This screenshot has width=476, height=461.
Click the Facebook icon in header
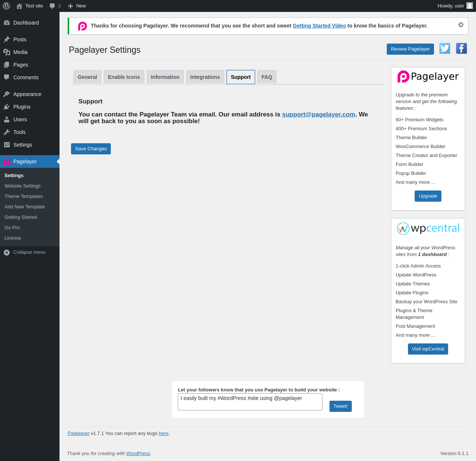[x=461, y=48]
